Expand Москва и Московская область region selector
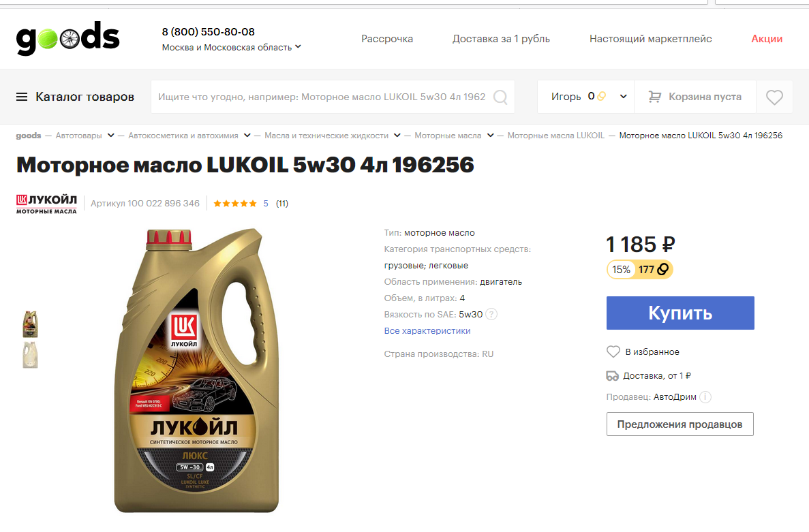This screenshot has height=532, width=809. 231,48
